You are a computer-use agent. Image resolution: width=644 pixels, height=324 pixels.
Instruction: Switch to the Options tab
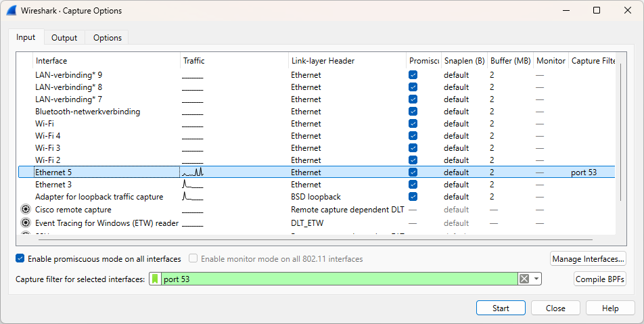(107, 37)
